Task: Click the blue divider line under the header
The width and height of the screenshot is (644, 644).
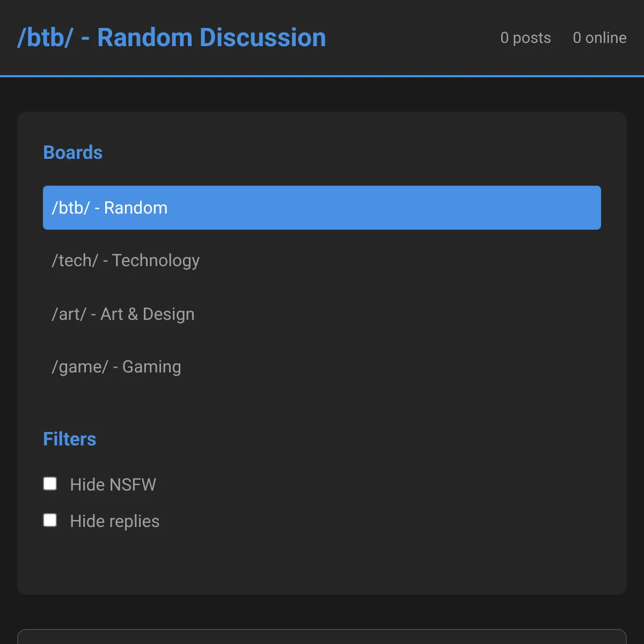Action: [322, 76]
